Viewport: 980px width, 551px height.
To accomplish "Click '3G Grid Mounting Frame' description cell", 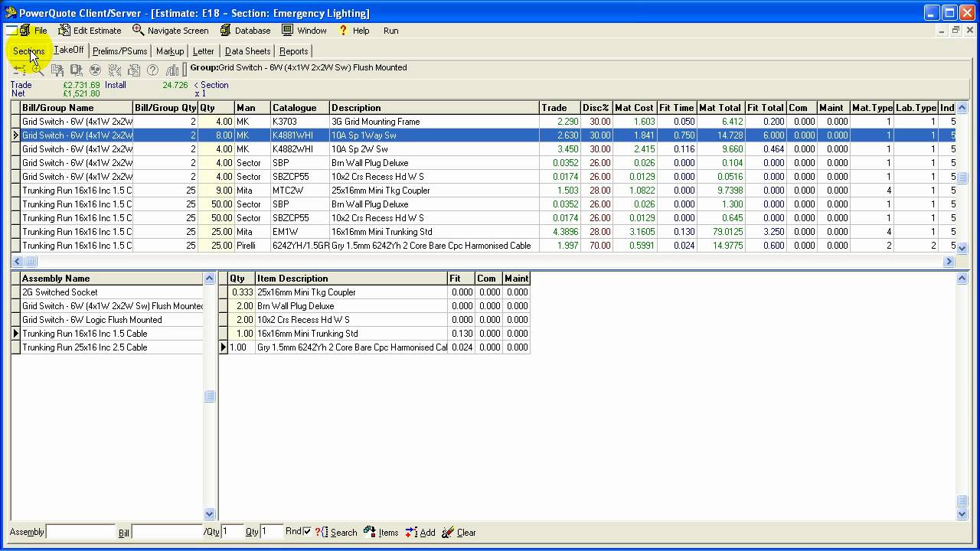I will click(434, 122).
